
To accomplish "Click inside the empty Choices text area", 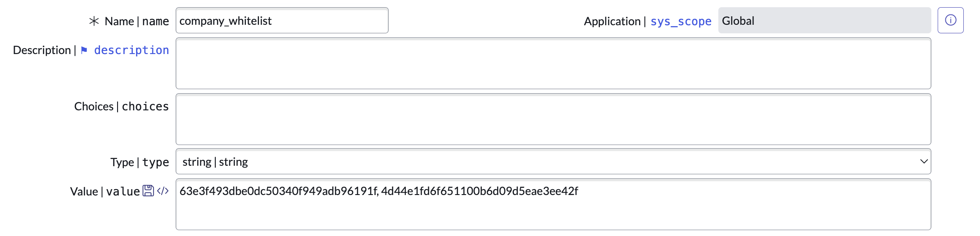I will 553,119.
